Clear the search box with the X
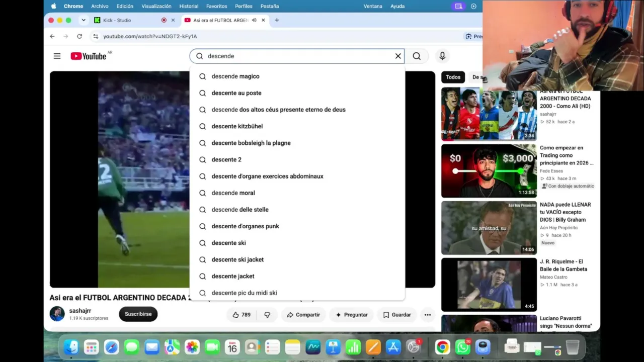 (398, 56)
